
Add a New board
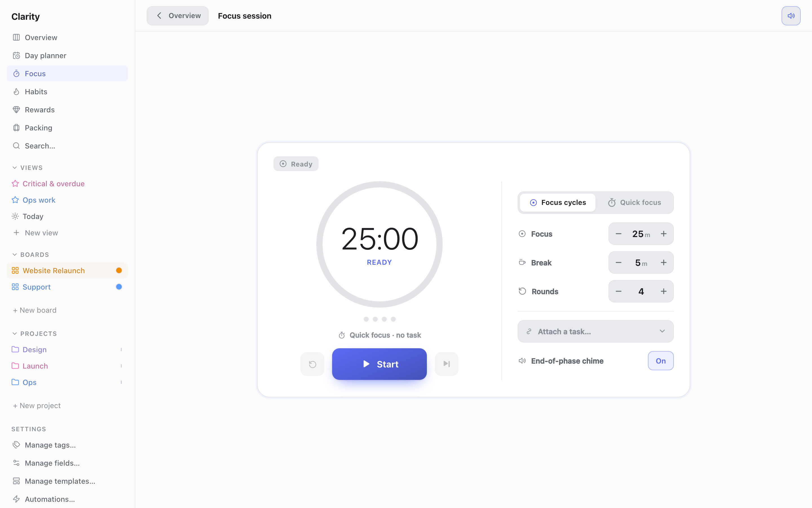(35, 310)
